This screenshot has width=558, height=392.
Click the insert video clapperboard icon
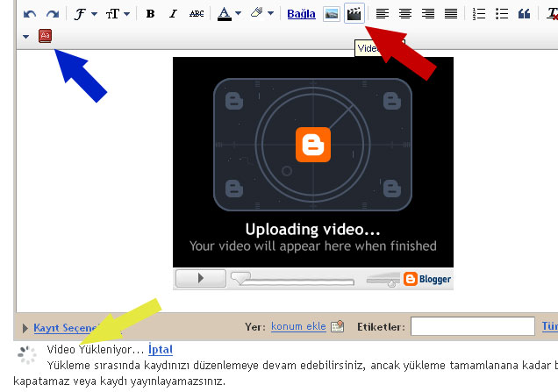354,13
